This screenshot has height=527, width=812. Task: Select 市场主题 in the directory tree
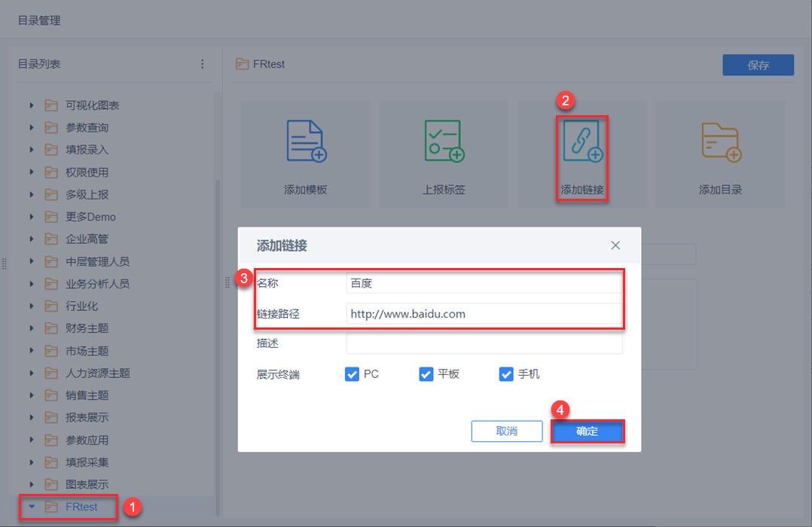click(x=87, y=351)
